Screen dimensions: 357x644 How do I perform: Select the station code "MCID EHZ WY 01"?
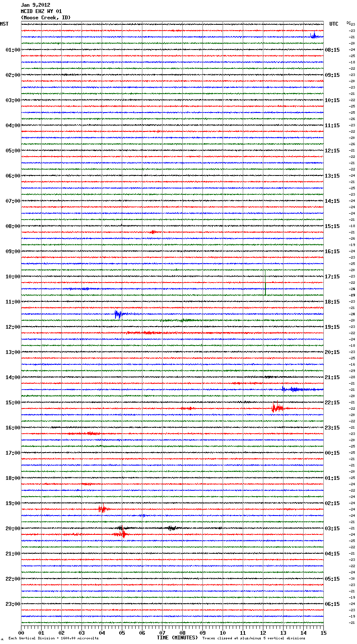click(x=41, y=11)
